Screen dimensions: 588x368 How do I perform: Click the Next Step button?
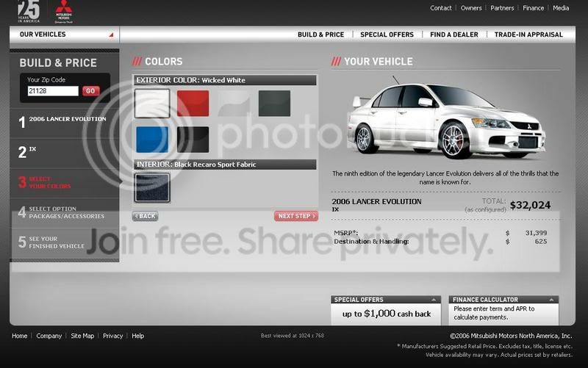[x=296, y=216]
